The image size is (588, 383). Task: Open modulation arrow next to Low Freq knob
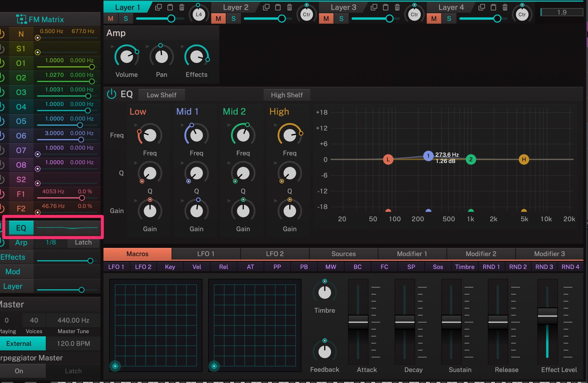136,125
